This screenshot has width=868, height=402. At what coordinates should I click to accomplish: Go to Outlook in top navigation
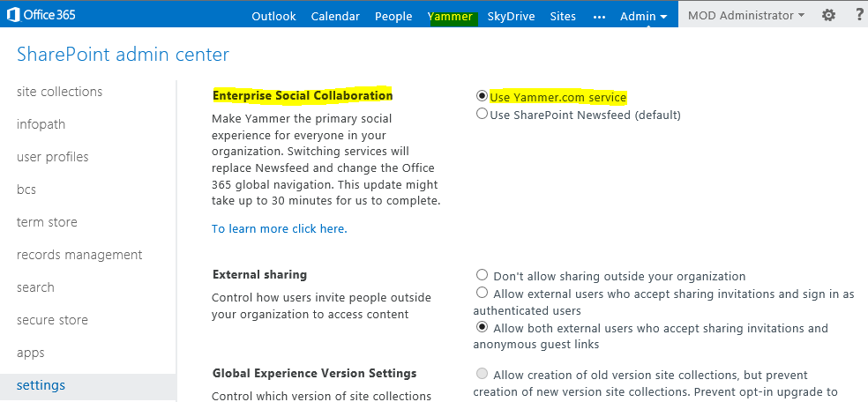(273, 16)
